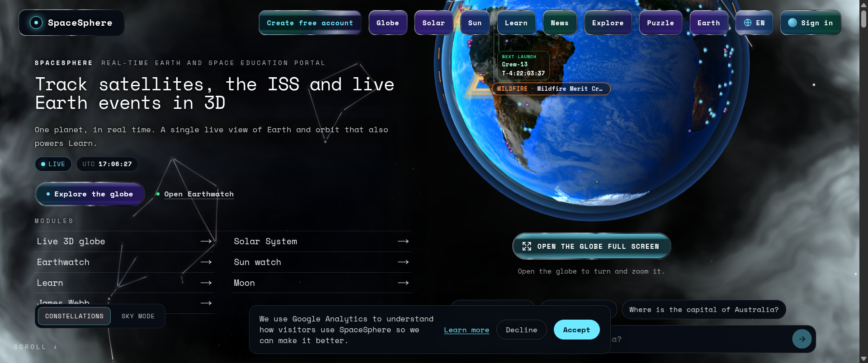868x363 pixels.
Task: Click the arrow next to Sun watch
Action: (x=403, y=262)
